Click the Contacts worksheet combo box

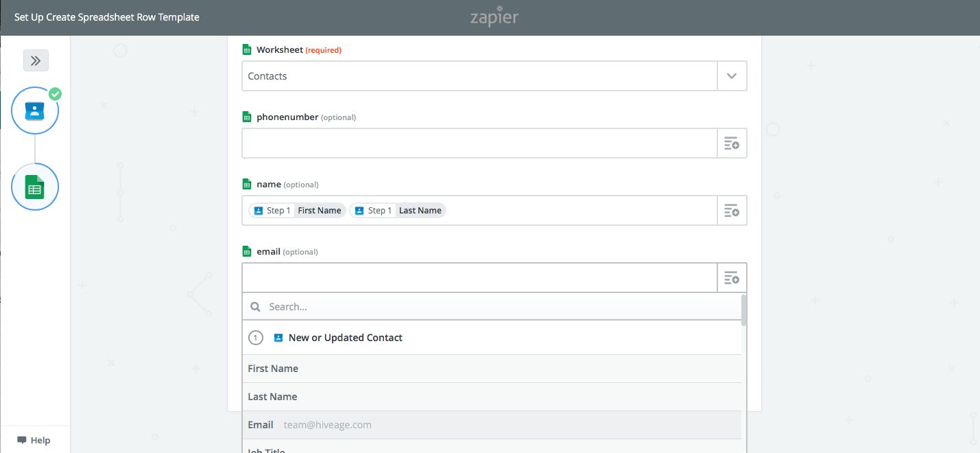tap(479, 76)
